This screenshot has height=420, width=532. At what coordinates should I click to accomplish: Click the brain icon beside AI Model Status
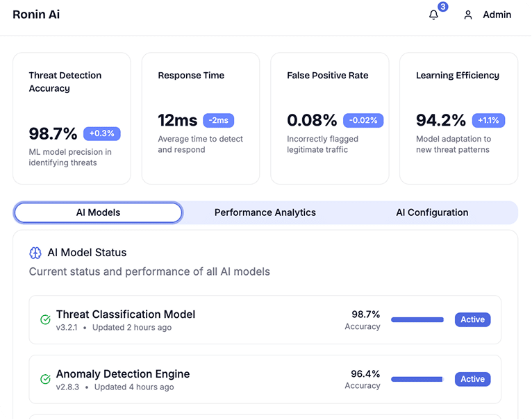point(35,253)
